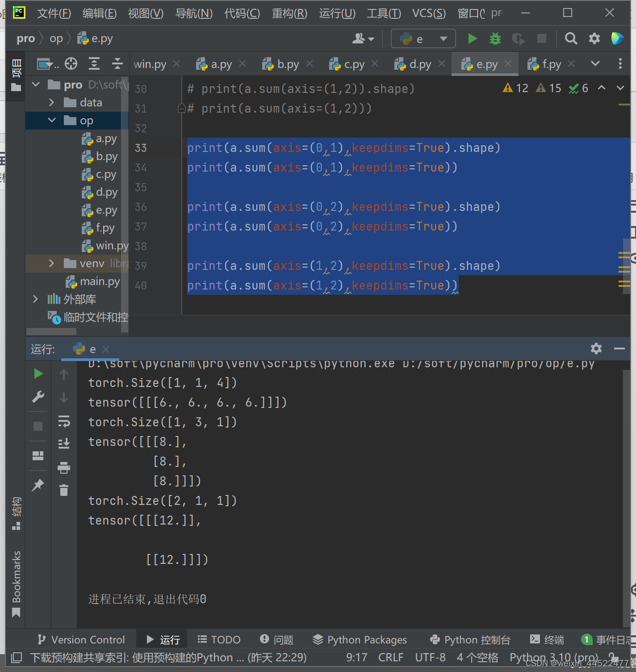This screenshot has width=636, height=672.
Task: Select 临时文件和控制台 scratches node
Action: [x=88, y=317]
